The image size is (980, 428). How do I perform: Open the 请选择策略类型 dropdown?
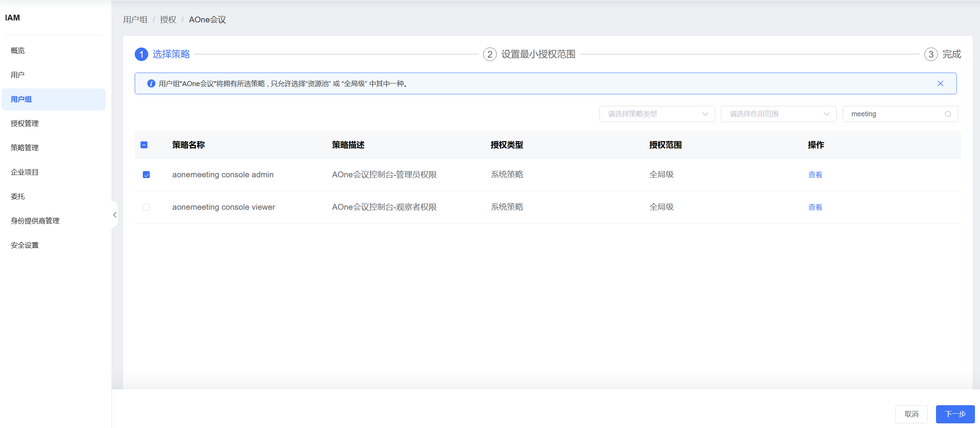coord(657,114)
